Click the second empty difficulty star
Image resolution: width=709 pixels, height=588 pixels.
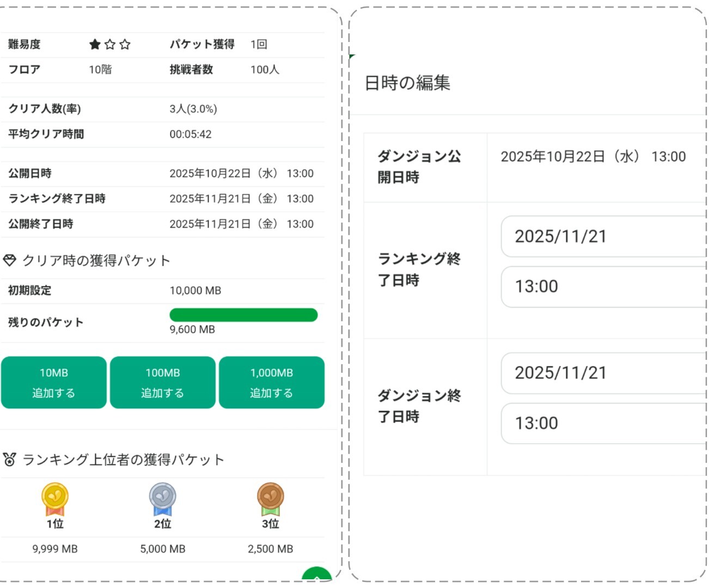tap(110, 45)
